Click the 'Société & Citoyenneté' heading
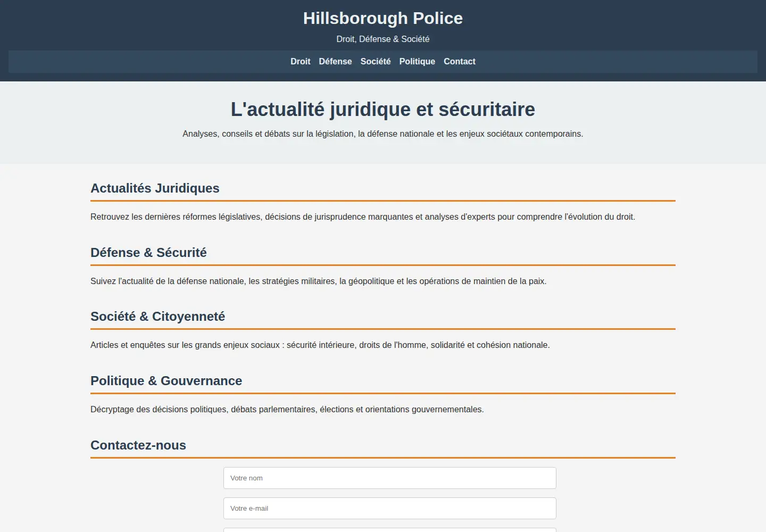766x532 pixels. click(x=157, y=317)
